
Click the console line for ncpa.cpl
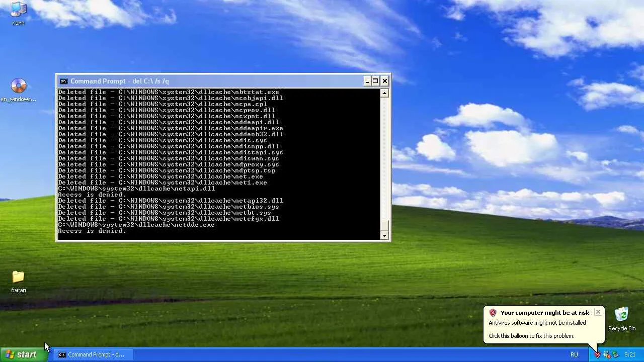click(163, 104)
